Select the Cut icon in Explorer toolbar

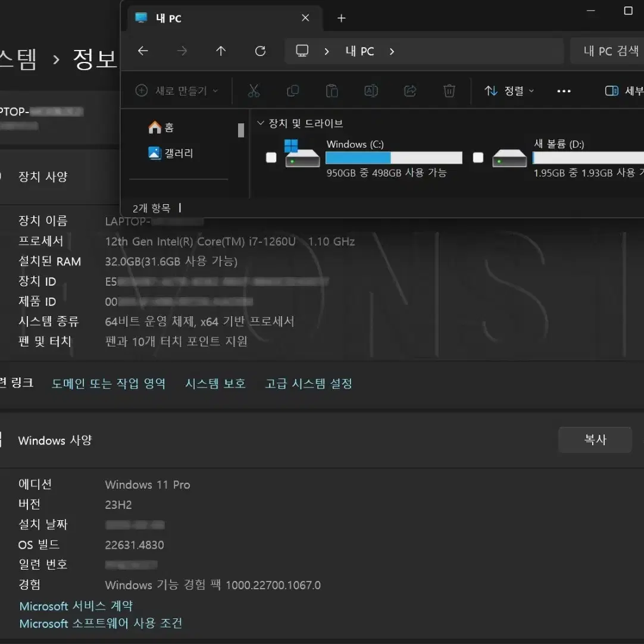254,90
